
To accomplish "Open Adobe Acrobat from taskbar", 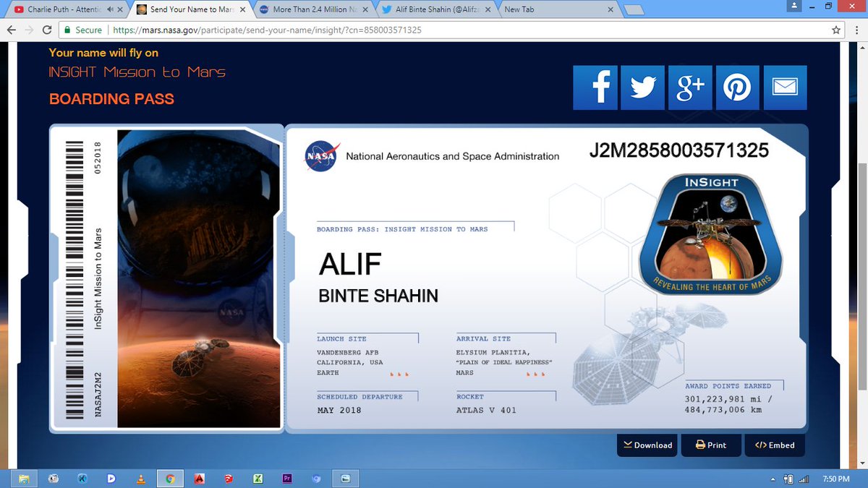I will tap(199, 478).
